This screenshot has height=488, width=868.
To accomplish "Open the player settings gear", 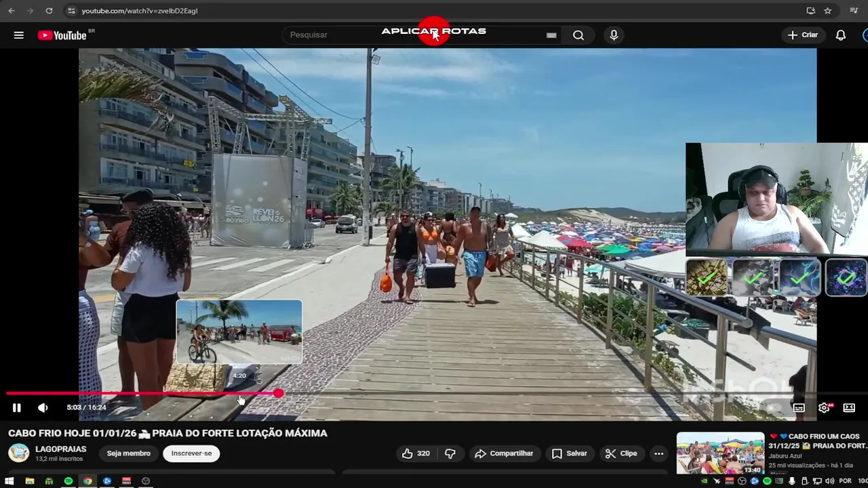I will coord(824,407).
